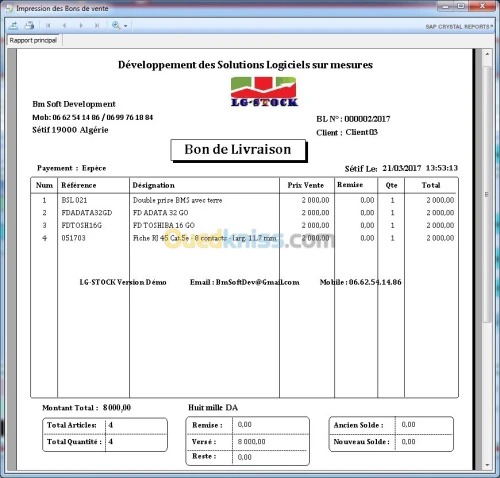Open the zoom level dropdown arrow
The height and width of the screenshot is (478, 500).
126,26
